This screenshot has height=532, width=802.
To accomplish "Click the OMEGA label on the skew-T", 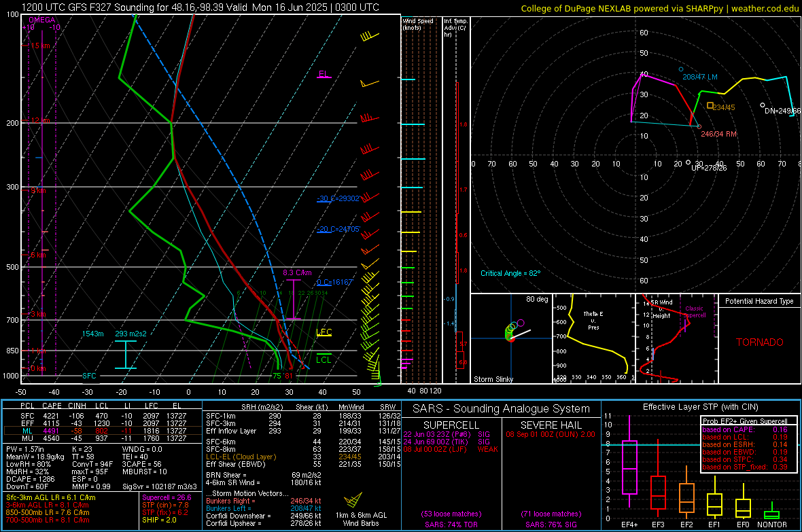I will tap(42, 20).
